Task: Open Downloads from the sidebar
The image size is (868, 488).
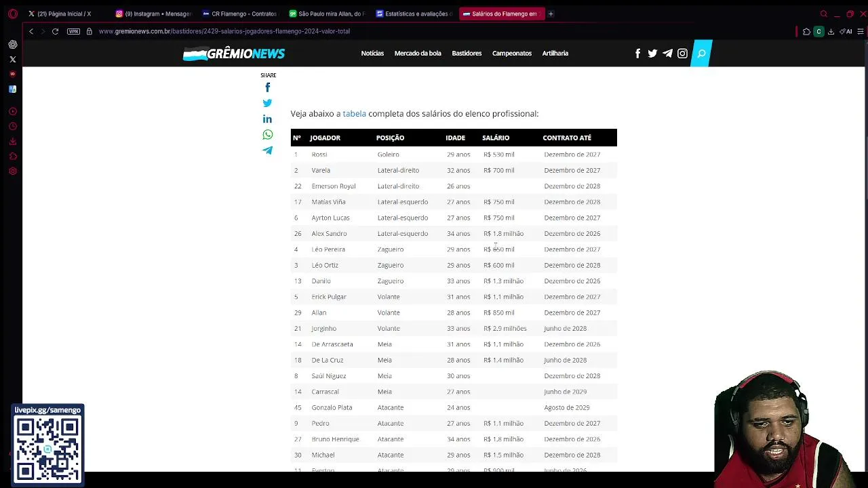Action: tap(13, 142)
